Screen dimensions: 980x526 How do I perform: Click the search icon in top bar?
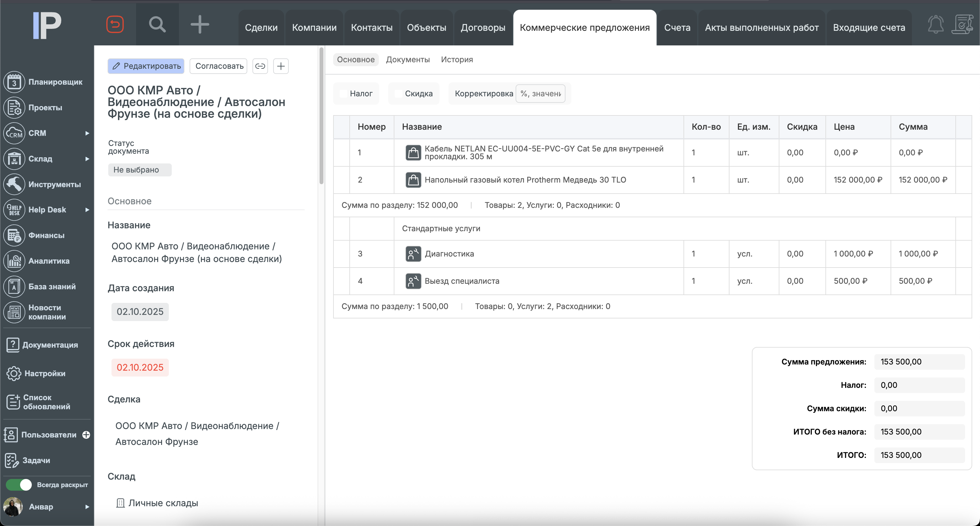pyautogui.click(x=157, y=24)
